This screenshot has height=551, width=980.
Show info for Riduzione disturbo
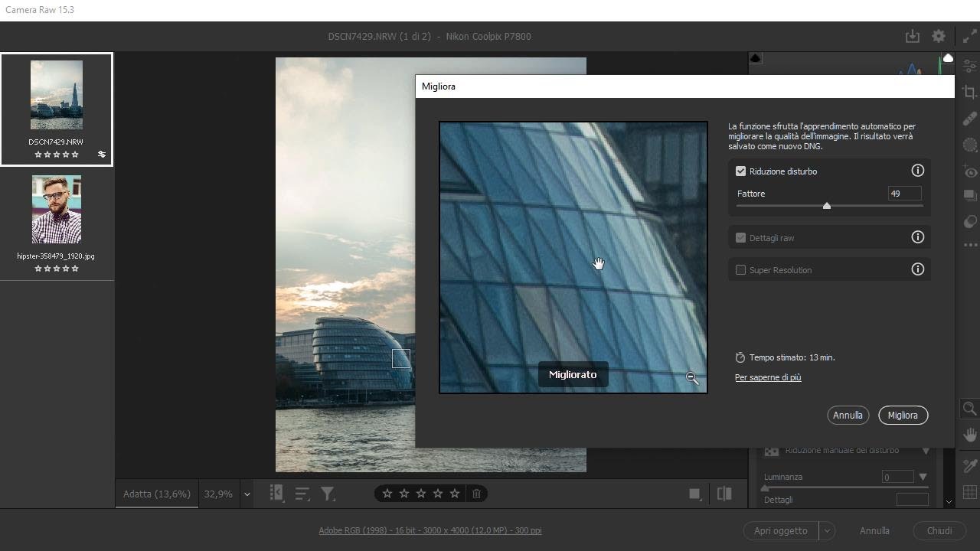click(917, 171)
